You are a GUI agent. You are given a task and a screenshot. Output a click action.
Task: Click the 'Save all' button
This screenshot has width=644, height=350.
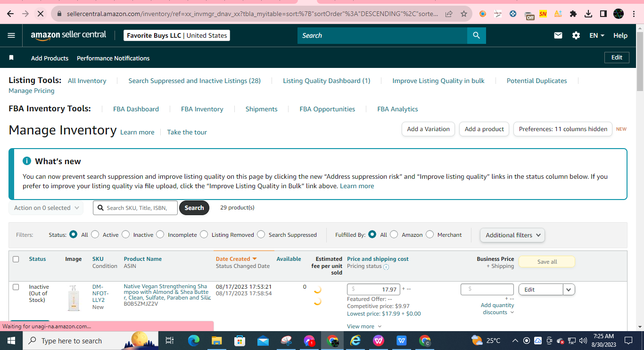tap(547, 262)
